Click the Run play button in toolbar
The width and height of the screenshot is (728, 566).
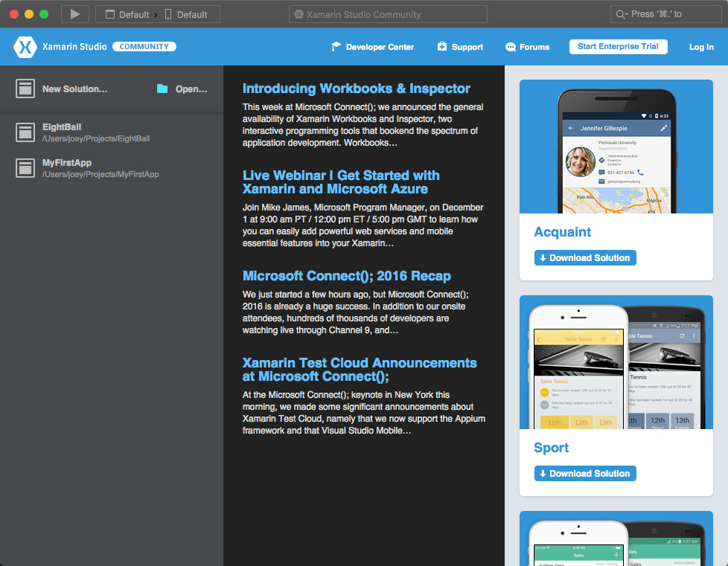pyautogui.click(x=74, y=14)
